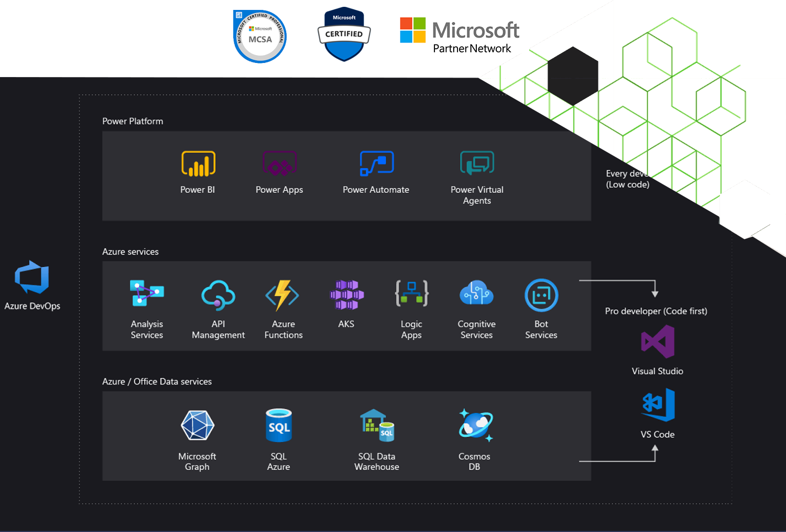Select the Visual Studio label text

point(658,371)
